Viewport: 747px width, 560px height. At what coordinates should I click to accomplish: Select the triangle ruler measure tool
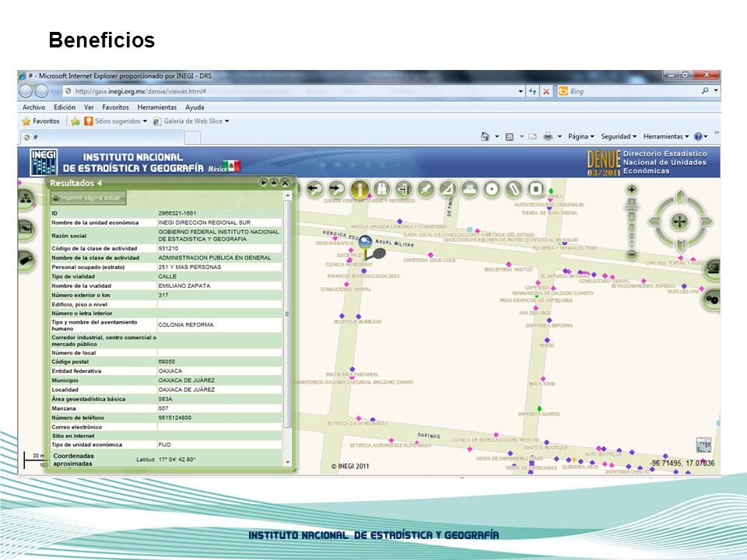[x=447, y=189]
